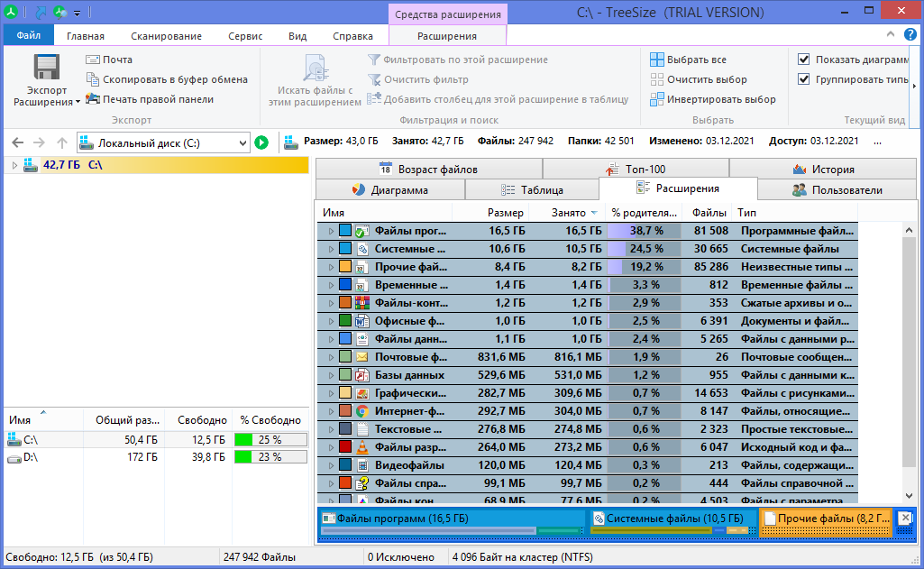Click the image icon on Графические файлы row

[x=362, y=393]
